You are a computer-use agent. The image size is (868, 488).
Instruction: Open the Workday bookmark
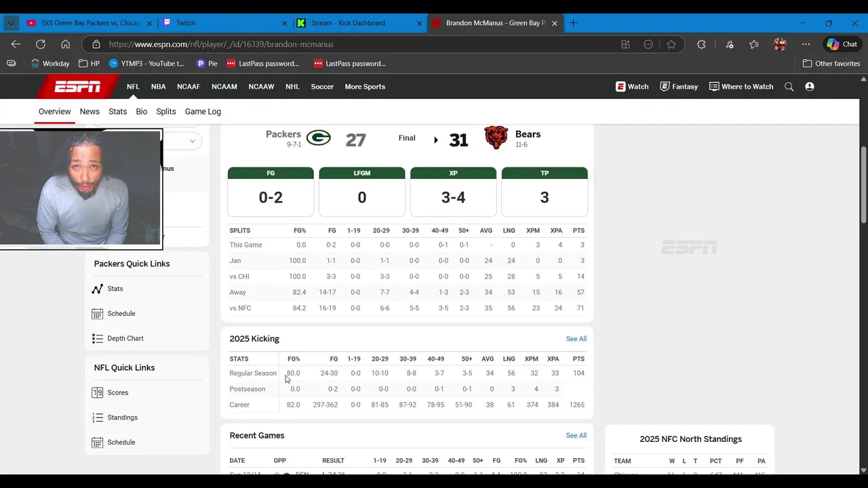point(50,64)
